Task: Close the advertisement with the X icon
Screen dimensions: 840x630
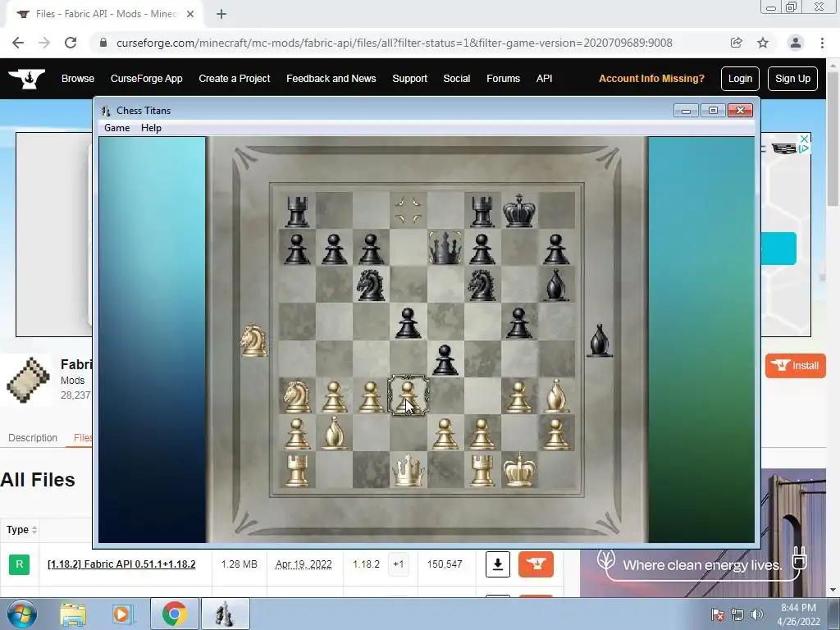Action: (x=804, y=139)
